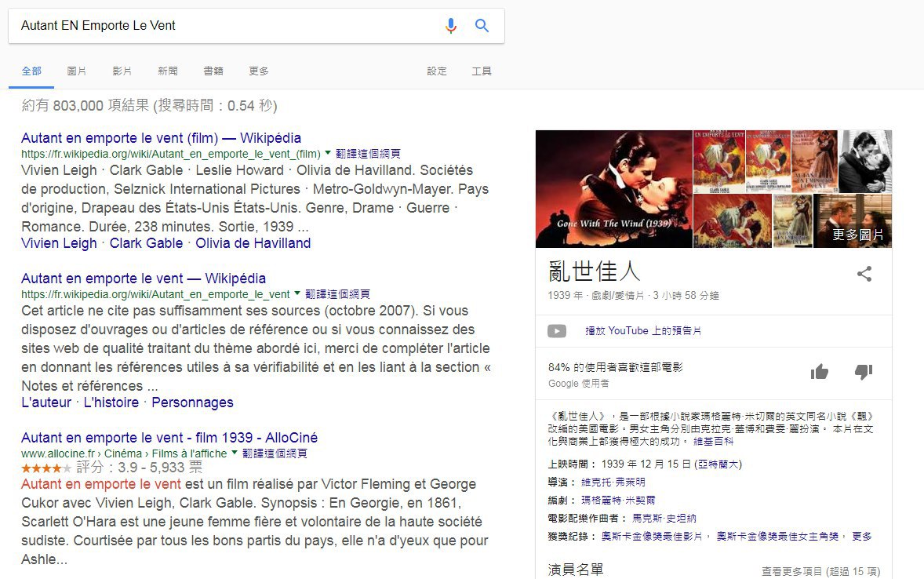Image resolution: width=924 pixels, height=579 pixels.
Task: Expand dropdown arrow beside second Wikipedia URL
Action: (297, 294)
